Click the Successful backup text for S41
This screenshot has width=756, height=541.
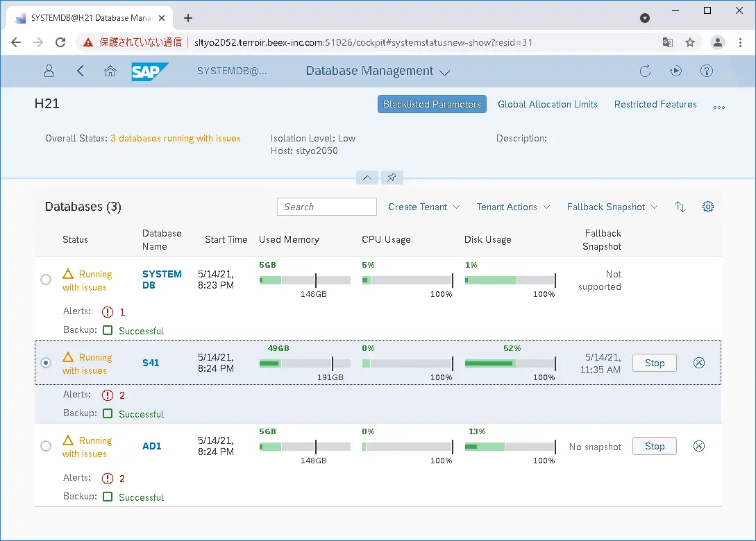pyautogui.click(x=141, y=414)
